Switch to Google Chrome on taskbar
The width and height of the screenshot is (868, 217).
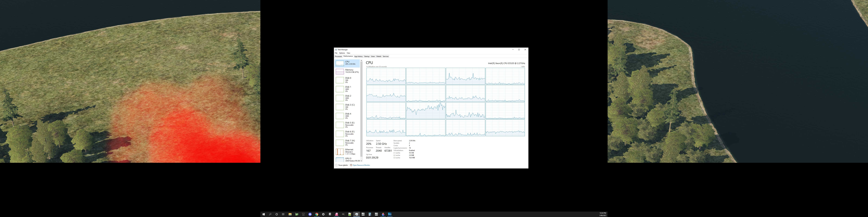(317, 214)
